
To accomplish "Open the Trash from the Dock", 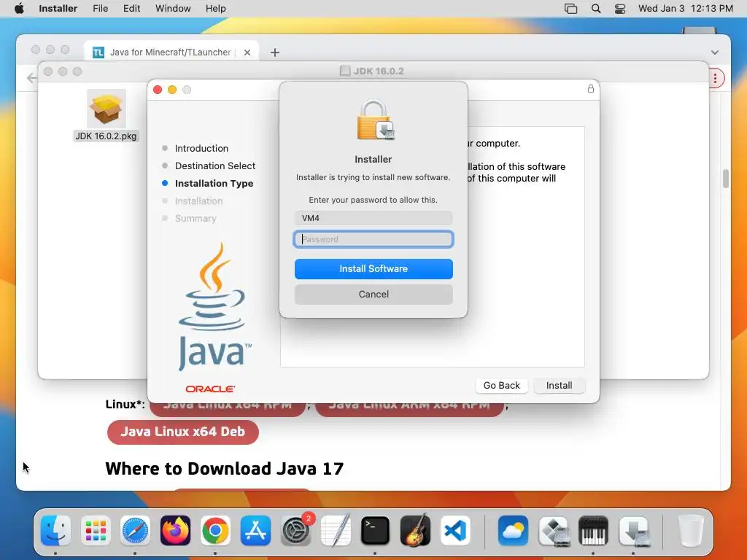I will coord(690,530).
